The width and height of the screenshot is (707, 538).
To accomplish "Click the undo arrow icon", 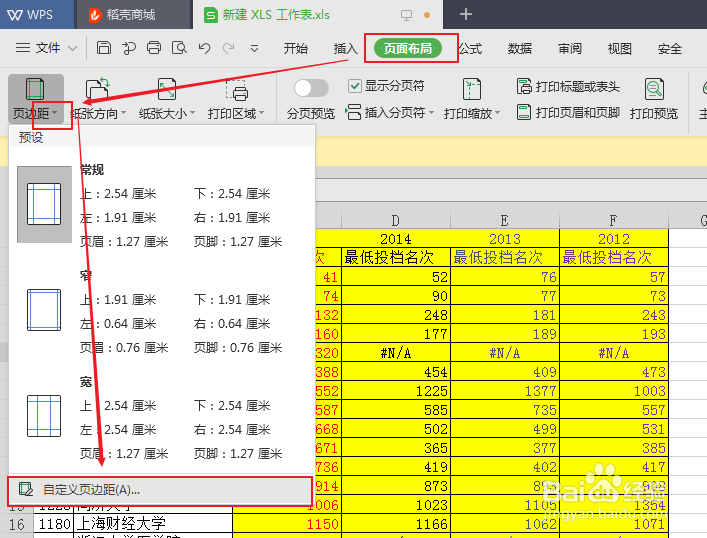I will [204, 48].
